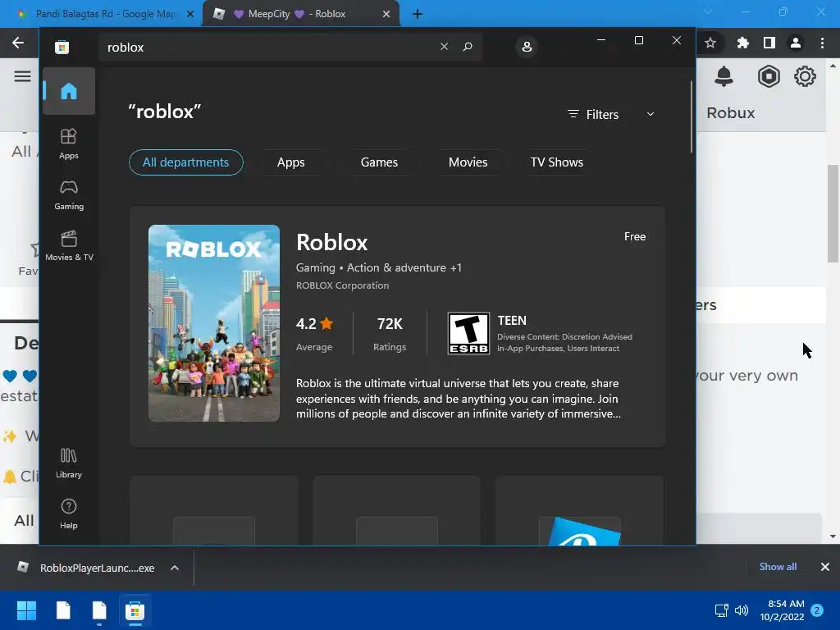Open Roblox site hamburger menu
The width and height of the screenshot is (840, 630).
tap(22, 76)
